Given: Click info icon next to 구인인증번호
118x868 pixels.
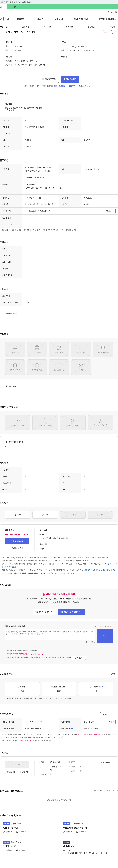Looking at the screenshot, I should (72, 728).
